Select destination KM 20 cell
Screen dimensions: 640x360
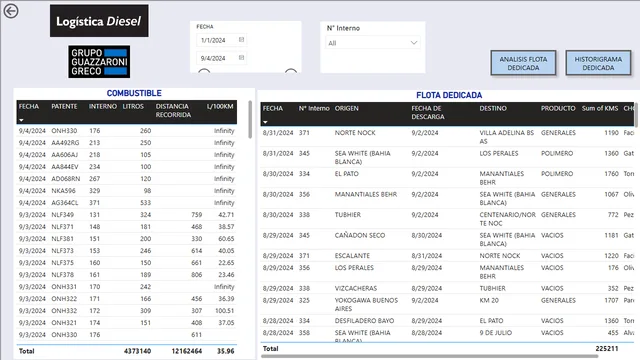click(x=489, y=300)
